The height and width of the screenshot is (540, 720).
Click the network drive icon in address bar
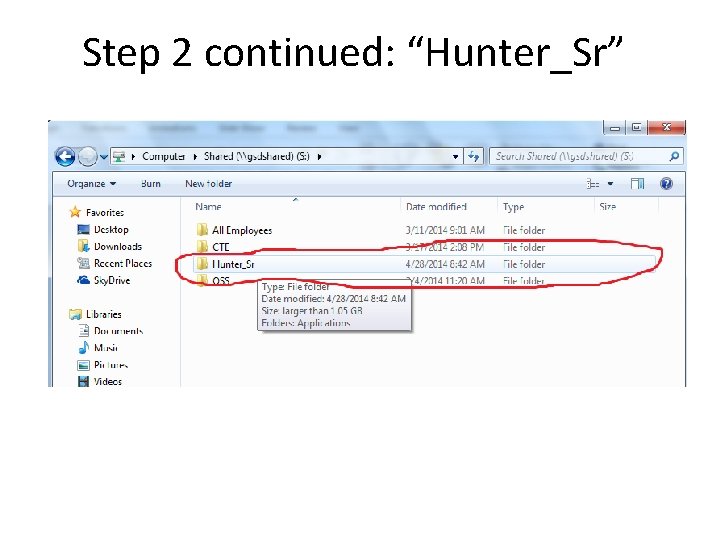pos(118,157)
